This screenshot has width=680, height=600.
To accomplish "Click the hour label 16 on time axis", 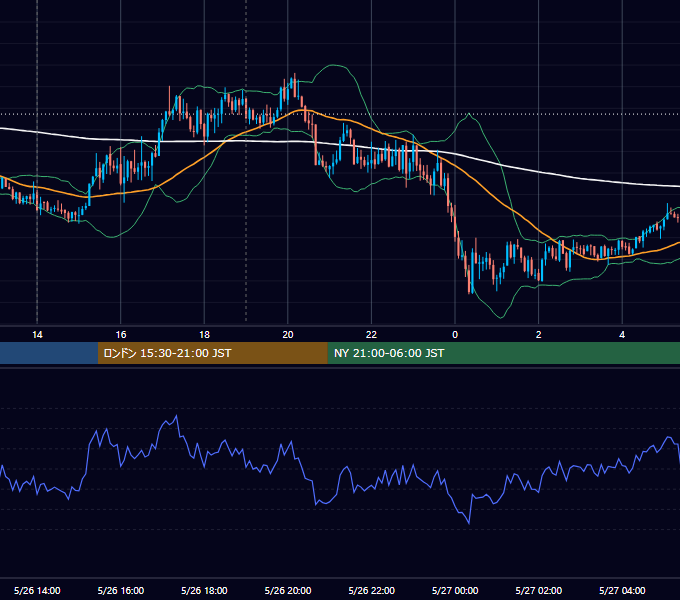I will coord(121,335).
